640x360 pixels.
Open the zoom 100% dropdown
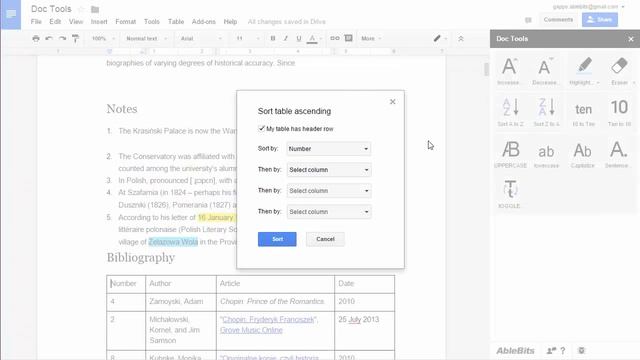(103, 38)
